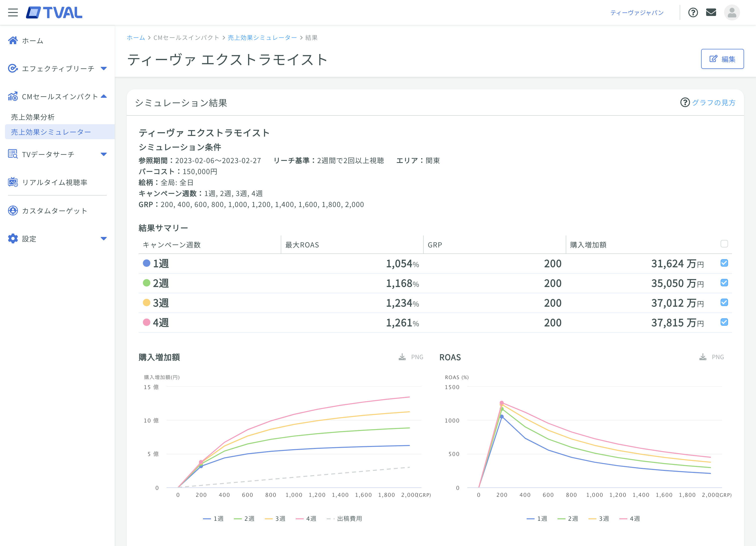Select 売上効果分析 in the sidebar
Screen dimensions: 756x546
(x=32, y=117)
